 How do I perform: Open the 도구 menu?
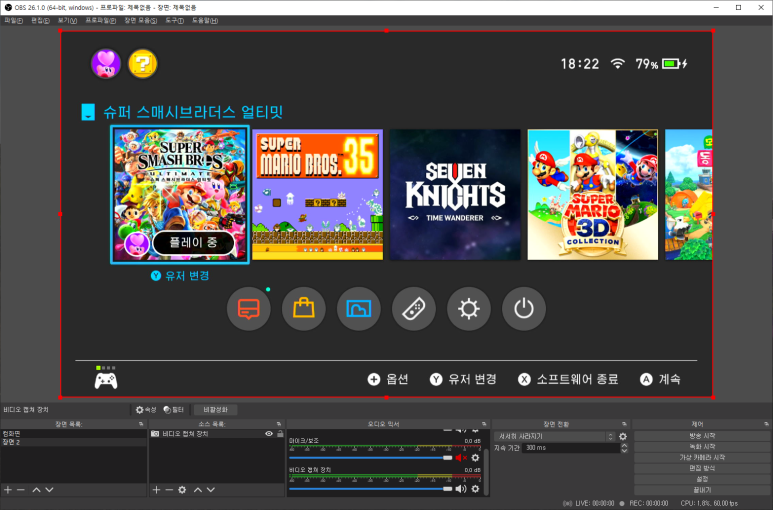coord(174,20)
